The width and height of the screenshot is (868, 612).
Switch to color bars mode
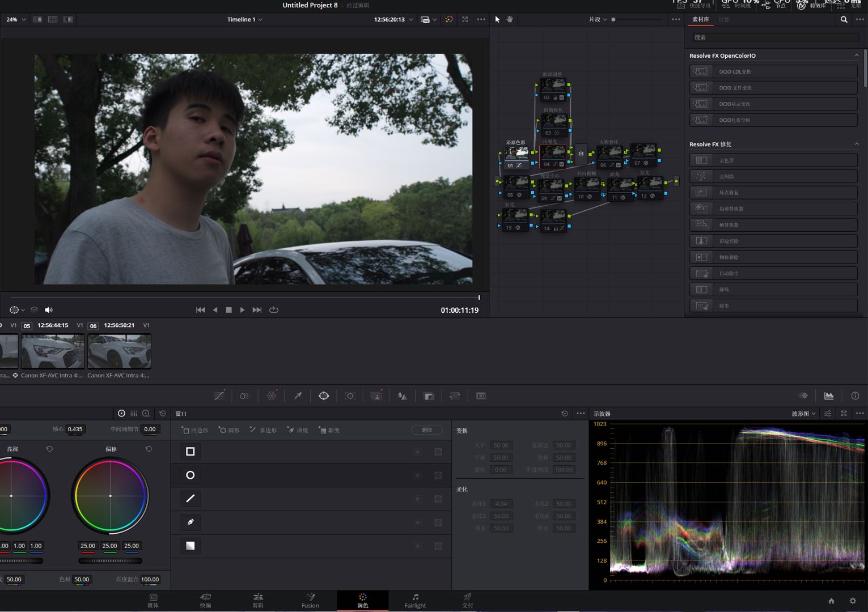[x=134, y=414]
